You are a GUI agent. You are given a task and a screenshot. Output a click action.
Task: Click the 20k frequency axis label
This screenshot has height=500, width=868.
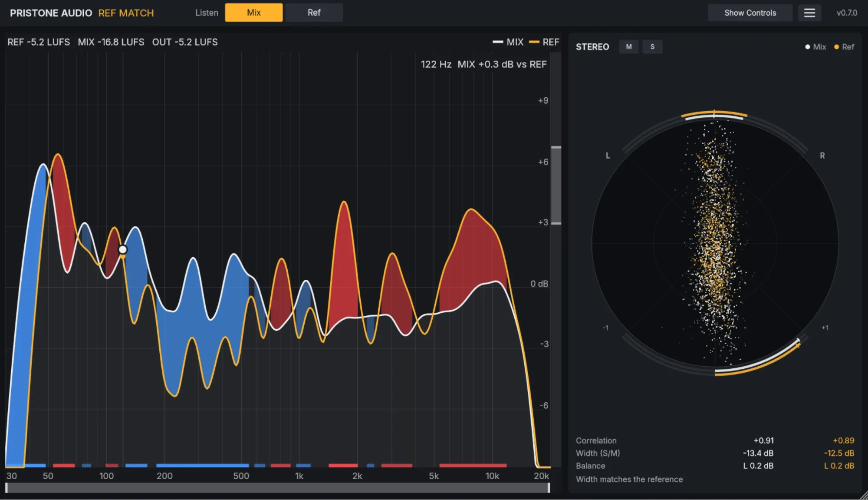(x=541, y=476)
